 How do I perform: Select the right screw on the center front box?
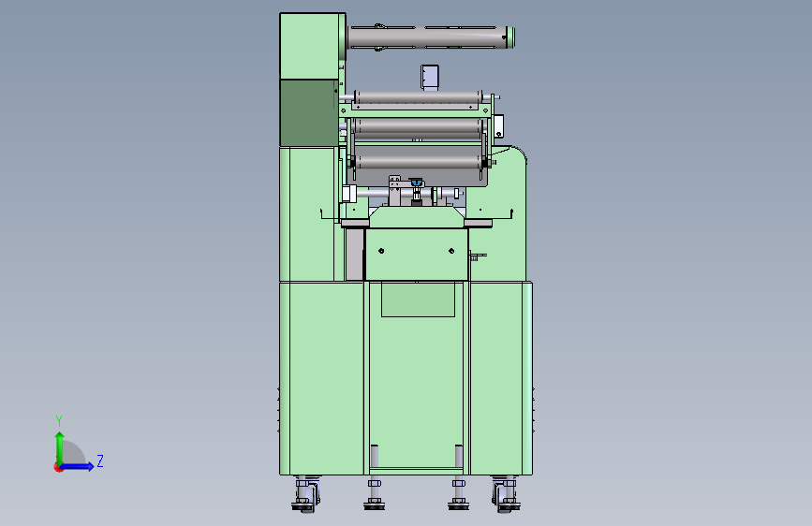point(451,251)
